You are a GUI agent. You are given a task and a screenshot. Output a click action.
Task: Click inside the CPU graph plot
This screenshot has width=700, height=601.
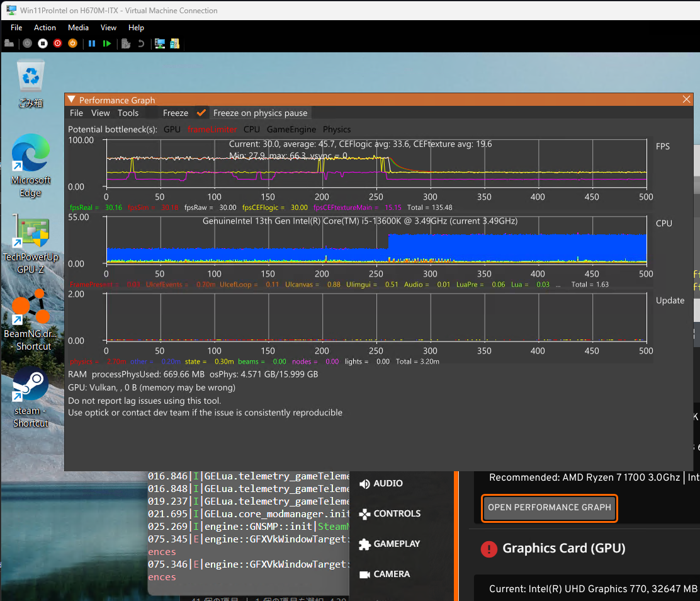pos(376,241)
